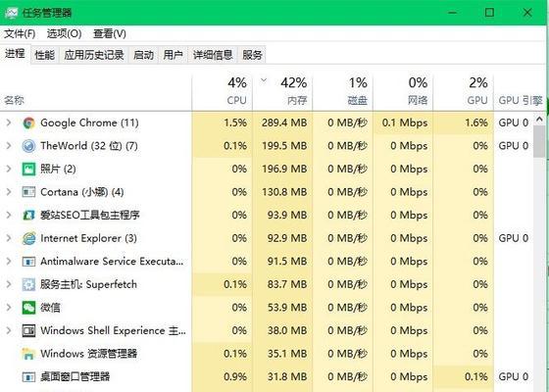Maximize the Task Manager window

pos(489,13)
